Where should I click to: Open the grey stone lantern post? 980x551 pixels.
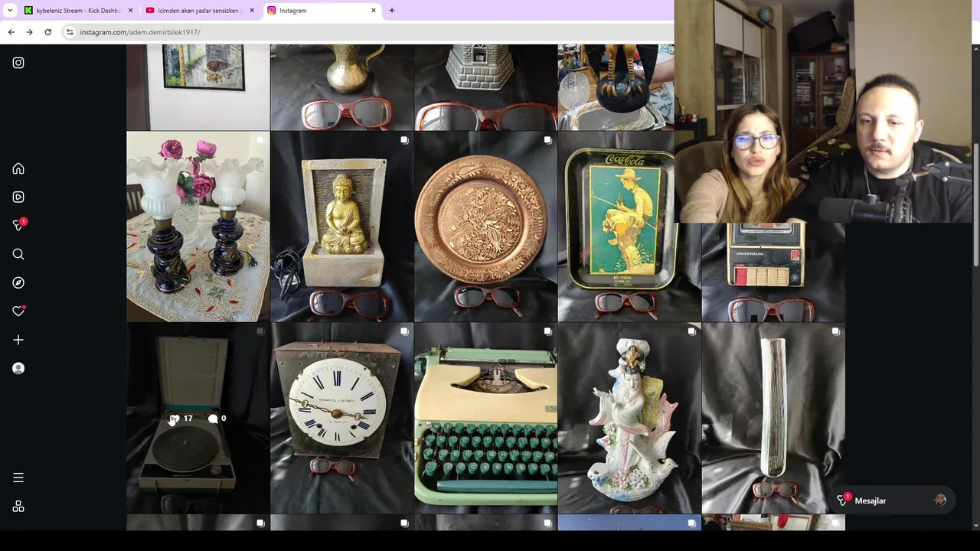coord(485,87)
